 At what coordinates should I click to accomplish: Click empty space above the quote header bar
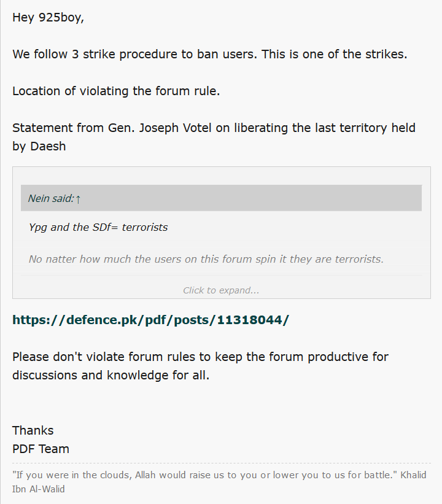coord(222,176)
